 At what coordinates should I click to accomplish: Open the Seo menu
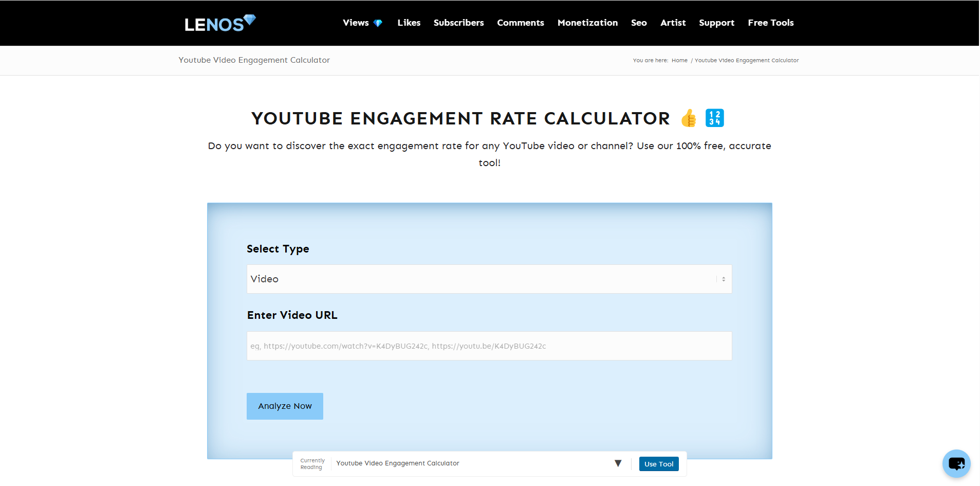click(x=639, y=23)
